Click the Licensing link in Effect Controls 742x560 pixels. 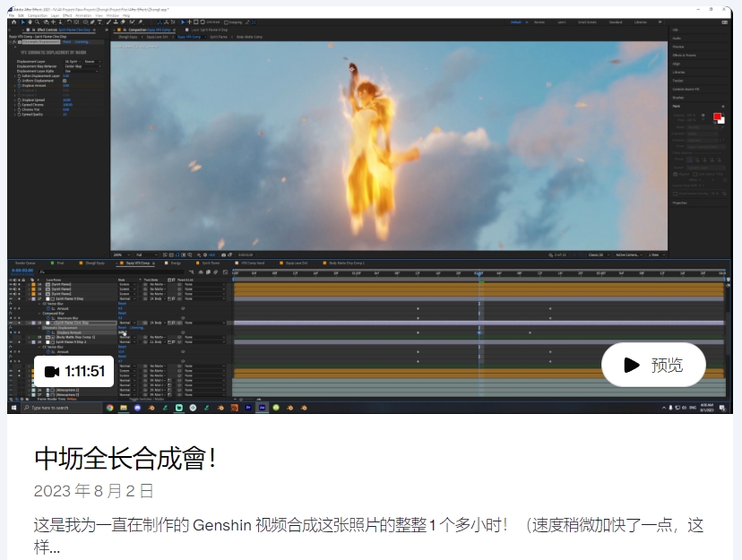tap(82, 42)
